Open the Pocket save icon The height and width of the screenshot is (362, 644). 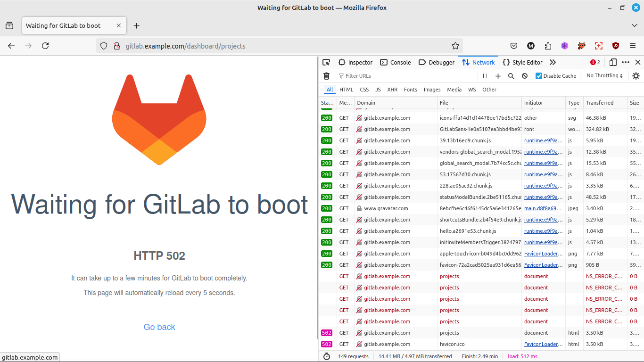(514, 46)
